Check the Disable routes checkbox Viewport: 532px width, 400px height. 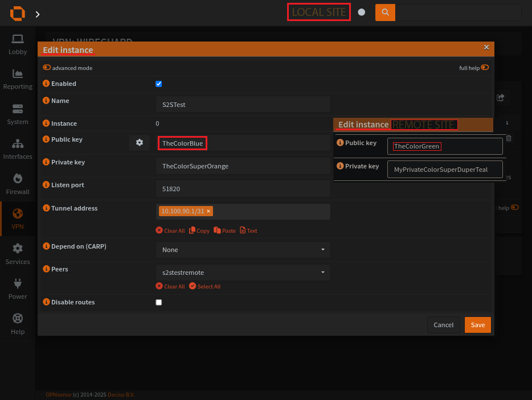click(158, 302)
